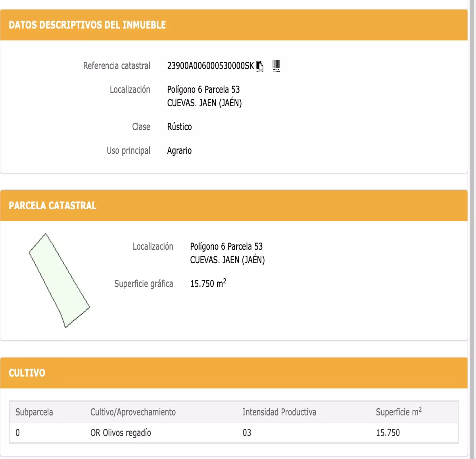Select reference number 23900A006000530000SK
Image resolution: width=476 pixels, height=459 pixels.
pos(210,66)
